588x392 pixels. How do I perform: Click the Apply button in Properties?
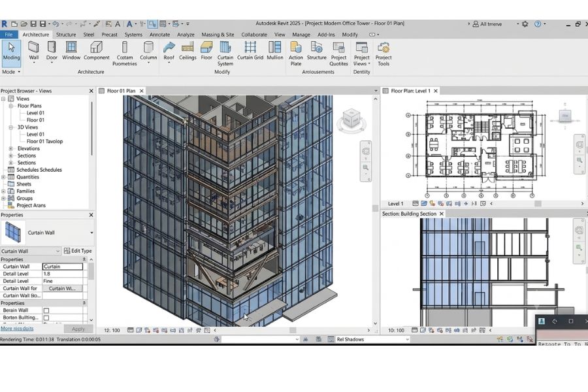click(x=78, y=329)
